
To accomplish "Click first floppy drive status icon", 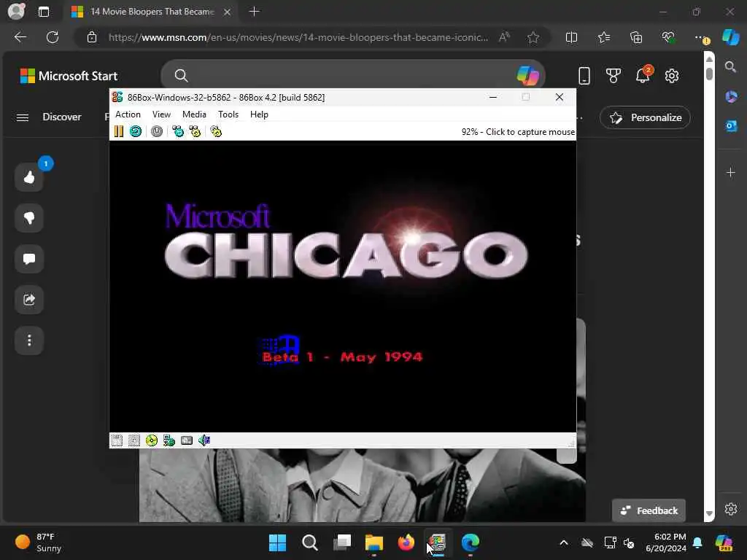I will click(x=117, y=440).
